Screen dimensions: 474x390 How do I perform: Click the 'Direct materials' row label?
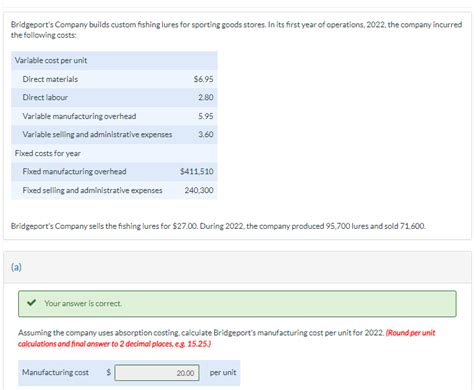(50, 79)
